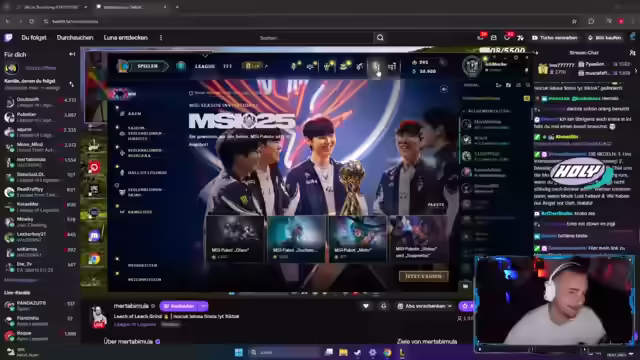Open the summoner profile avatar in client
The width and height of the screenshot is (640, 360).
click(x=472, y=66)
